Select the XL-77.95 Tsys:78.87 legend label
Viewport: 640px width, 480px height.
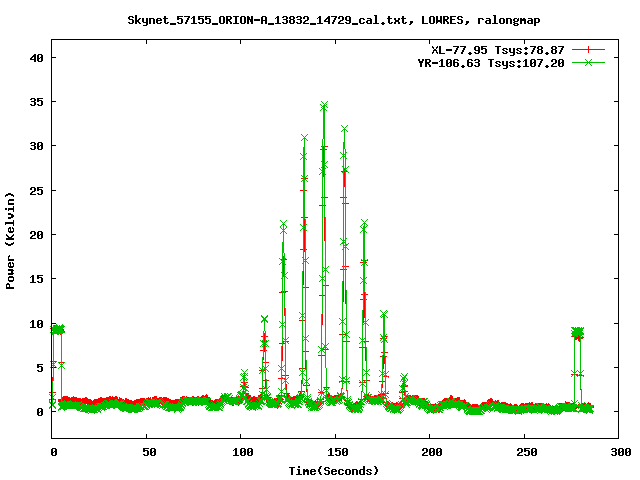(498, 50)
